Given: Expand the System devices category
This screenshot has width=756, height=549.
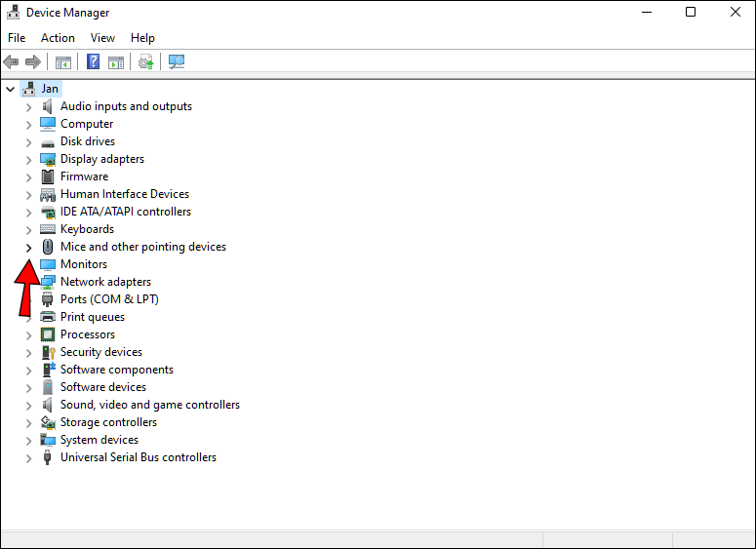Looking at the screenshot, I should pyautogui.click(x=28, y=441).
